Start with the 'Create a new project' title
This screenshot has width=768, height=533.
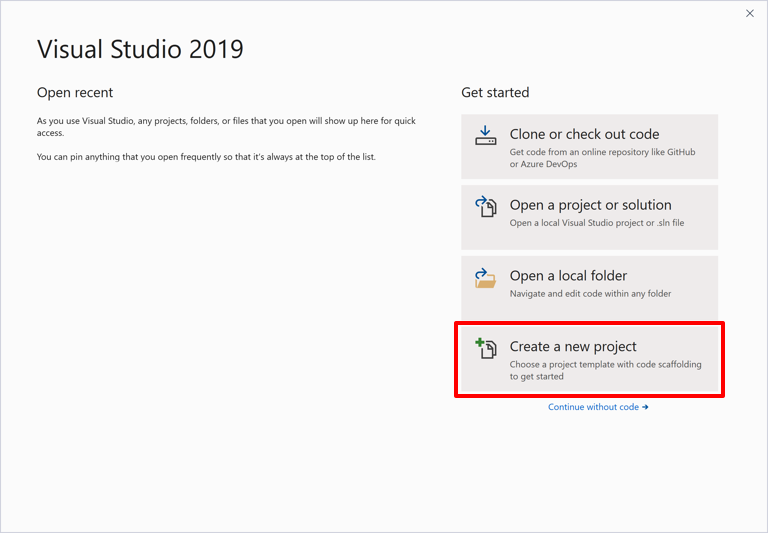click(x=573, y=347)
